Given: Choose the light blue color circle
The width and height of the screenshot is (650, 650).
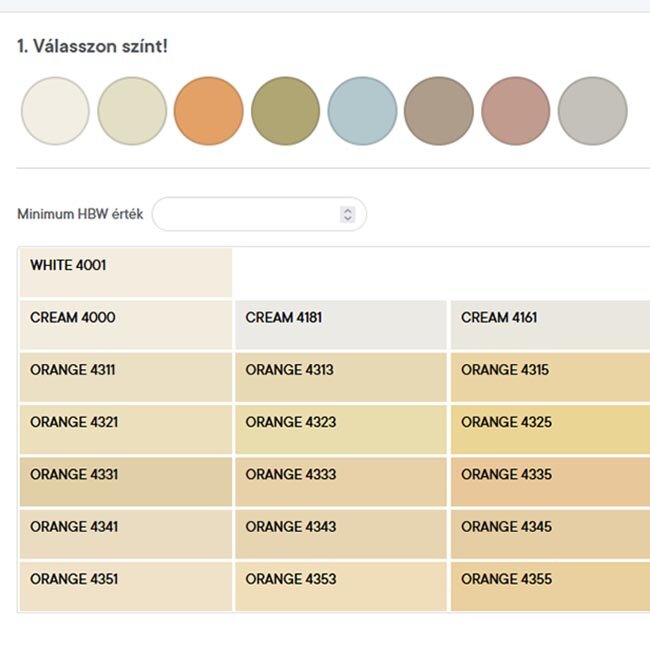Looking at the screenshot, I should pos(362,111).
